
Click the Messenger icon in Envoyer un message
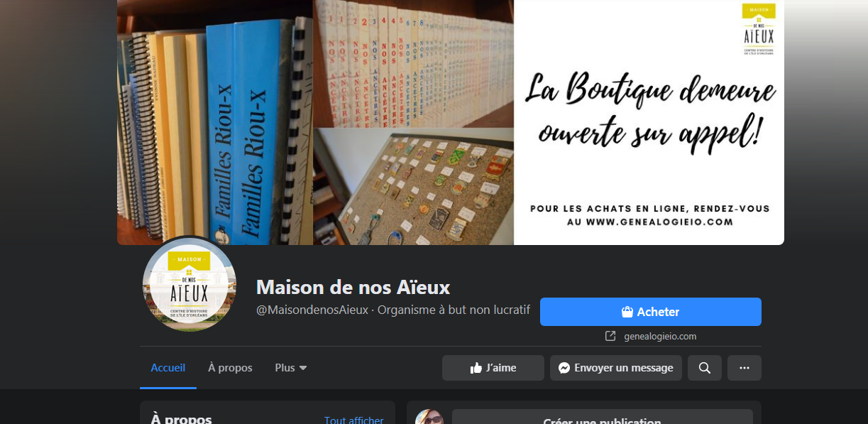pyautogui.click(x=564, y=368)
